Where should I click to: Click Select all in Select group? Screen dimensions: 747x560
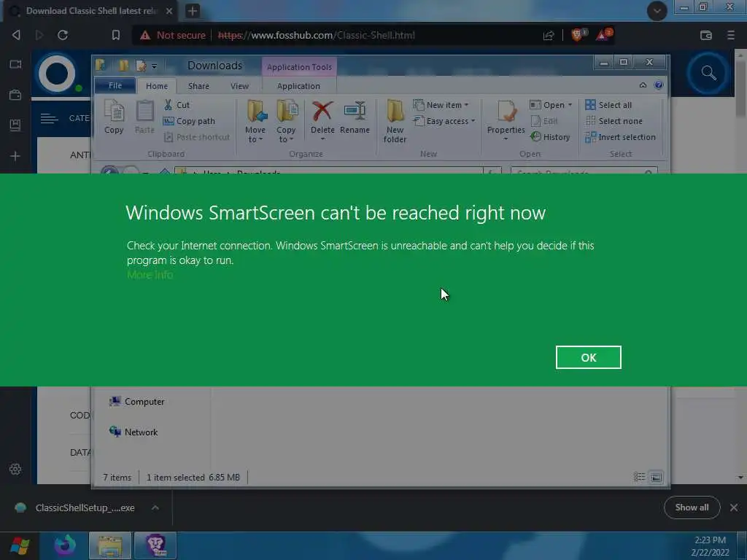pyautogui.click(x=609, y=105)
